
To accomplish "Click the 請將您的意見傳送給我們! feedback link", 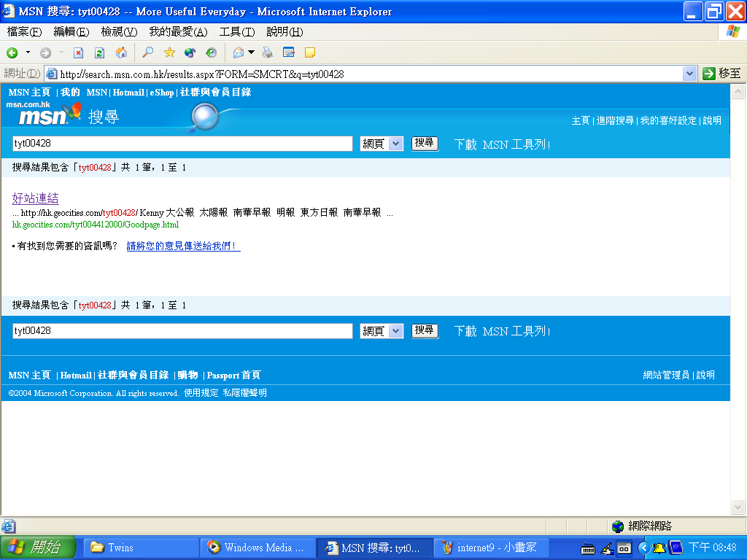I will tap(183, 246).
